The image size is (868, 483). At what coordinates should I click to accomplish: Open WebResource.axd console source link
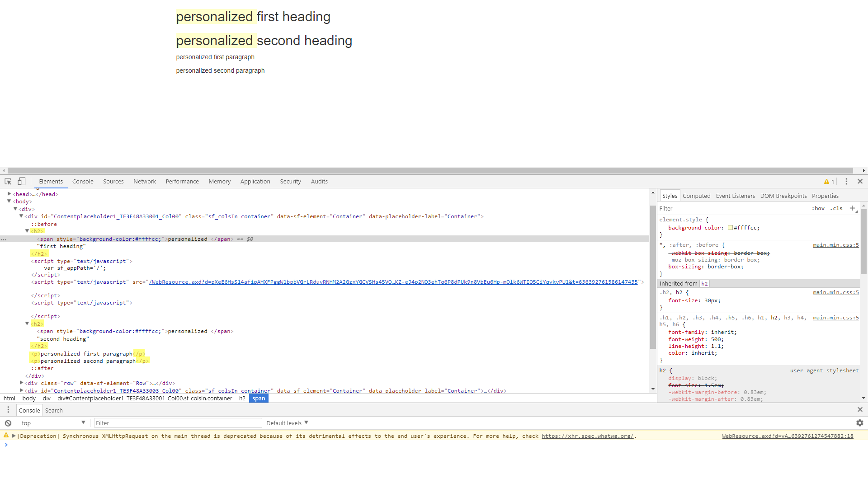(x=788, y=436)
